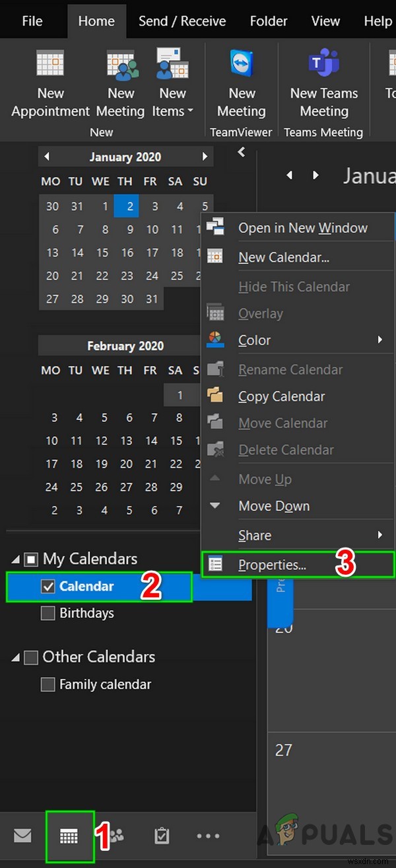Enable the Birthdays calendar
The image size is (396, 868).
click(x=48, y=613)
